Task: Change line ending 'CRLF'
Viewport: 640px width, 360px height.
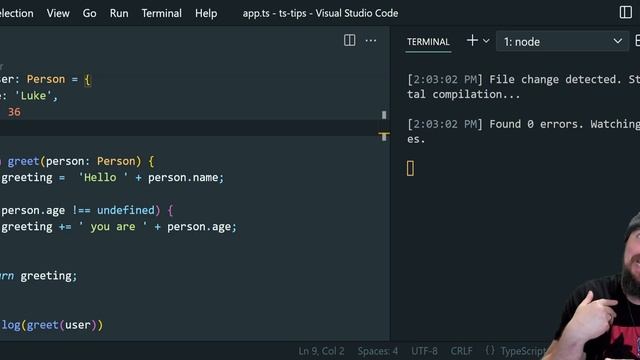Action: (x=461, y=351)
